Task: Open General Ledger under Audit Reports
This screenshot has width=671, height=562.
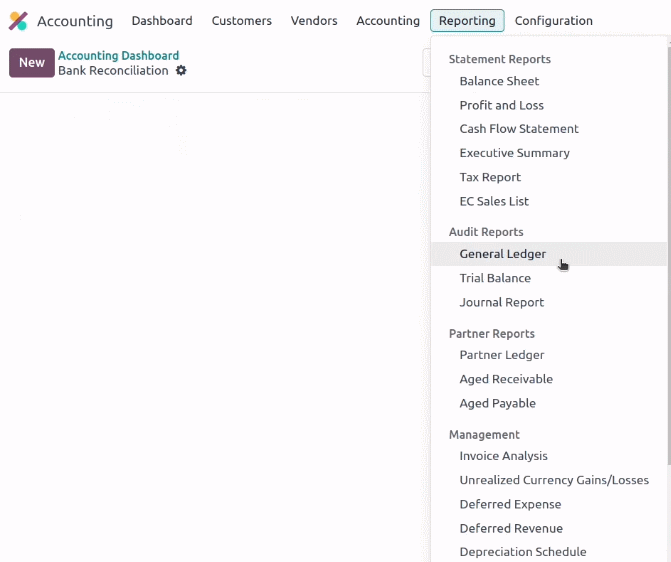Action: [502, 254]
